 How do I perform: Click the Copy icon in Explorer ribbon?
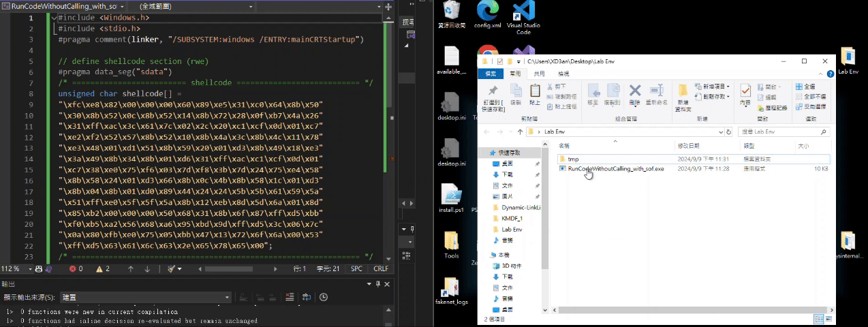coord(516,95)
